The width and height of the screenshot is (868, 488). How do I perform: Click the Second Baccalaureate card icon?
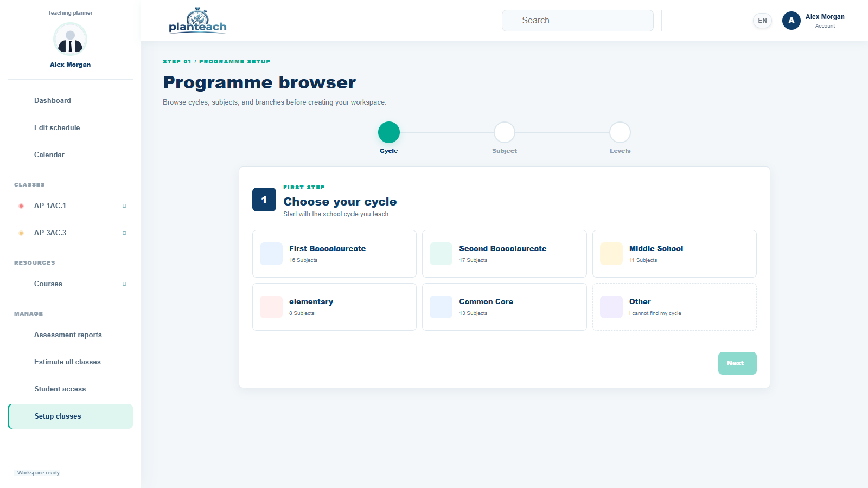pyautogui.click(x=441, y=254)
